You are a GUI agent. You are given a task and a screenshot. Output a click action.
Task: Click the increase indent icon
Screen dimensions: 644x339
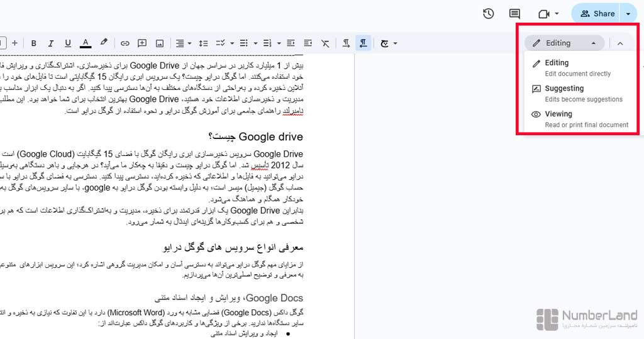pyautogui.click(x=308, y=43)
